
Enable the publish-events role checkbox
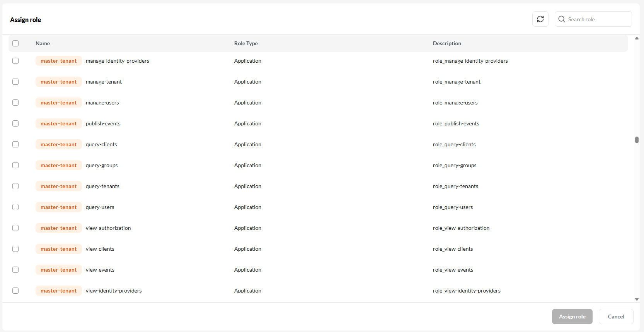tap(15, 123)
